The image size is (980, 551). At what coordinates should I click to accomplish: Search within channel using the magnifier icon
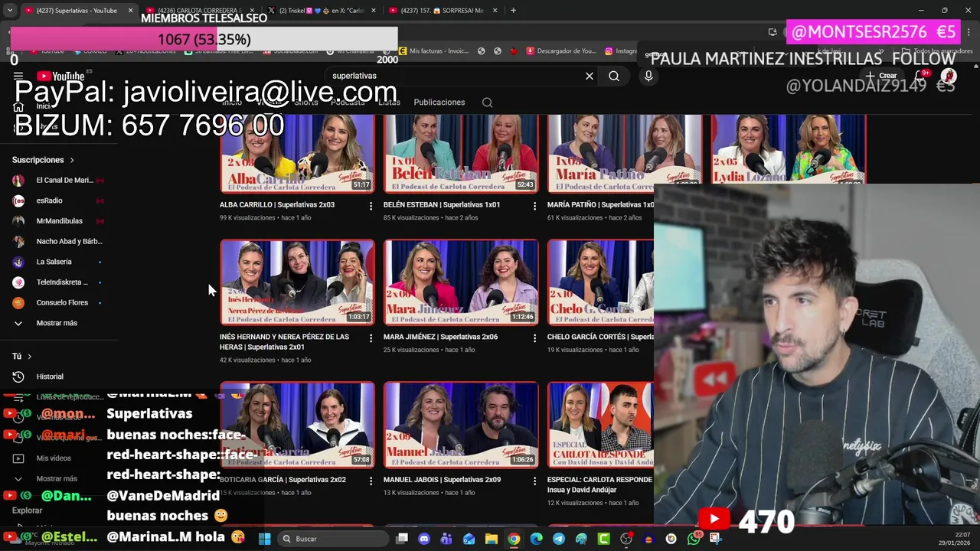pyautogui.click(x=487, y=103)
